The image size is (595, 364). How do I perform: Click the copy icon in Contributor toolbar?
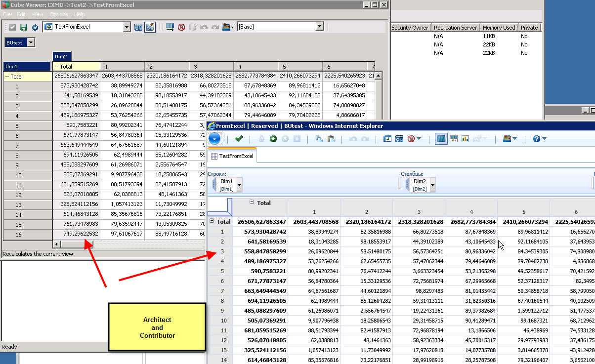pos(319,139)
